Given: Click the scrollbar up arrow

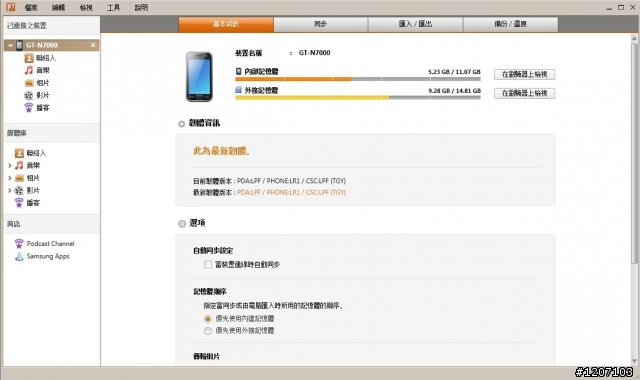Looking at the screenshot, I should [x=634, y=38].
